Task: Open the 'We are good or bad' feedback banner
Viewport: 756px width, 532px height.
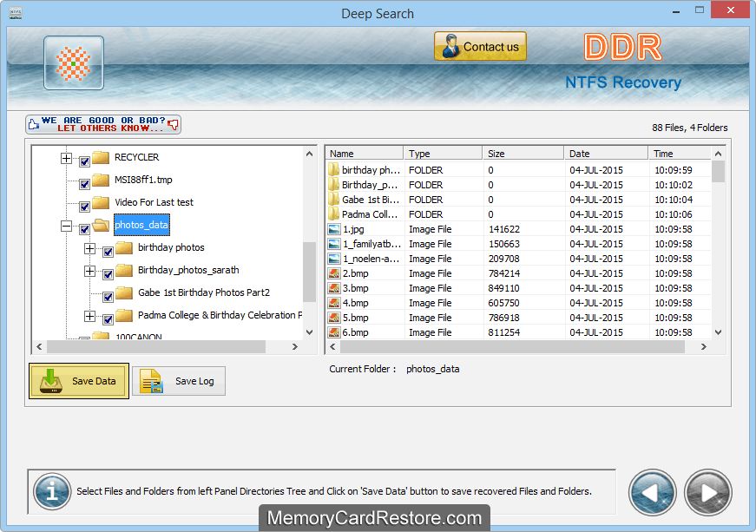Action: (103, 124)
